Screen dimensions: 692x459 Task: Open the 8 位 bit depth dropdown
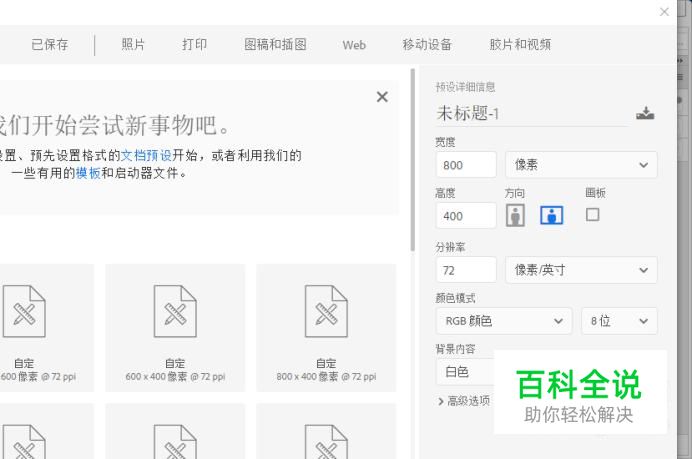pyautogui.click(x=619, y=321)
